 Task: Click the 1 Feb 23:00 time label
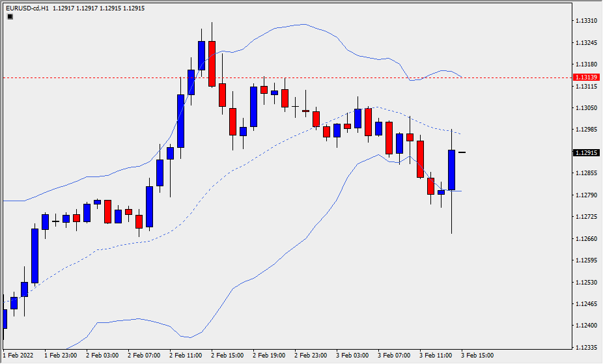click(x=61, y=356)
